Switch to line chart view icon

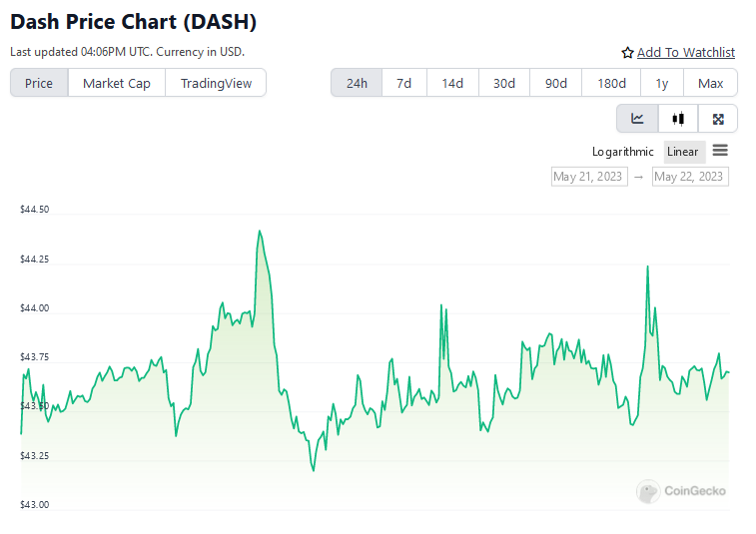637,119
